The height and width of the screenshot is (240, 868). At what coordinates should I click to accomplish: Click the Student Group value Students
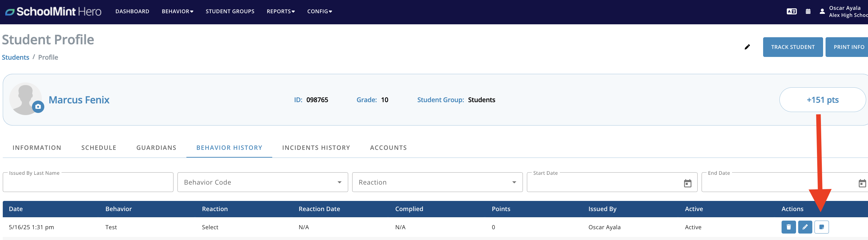[x=481, y=100]
